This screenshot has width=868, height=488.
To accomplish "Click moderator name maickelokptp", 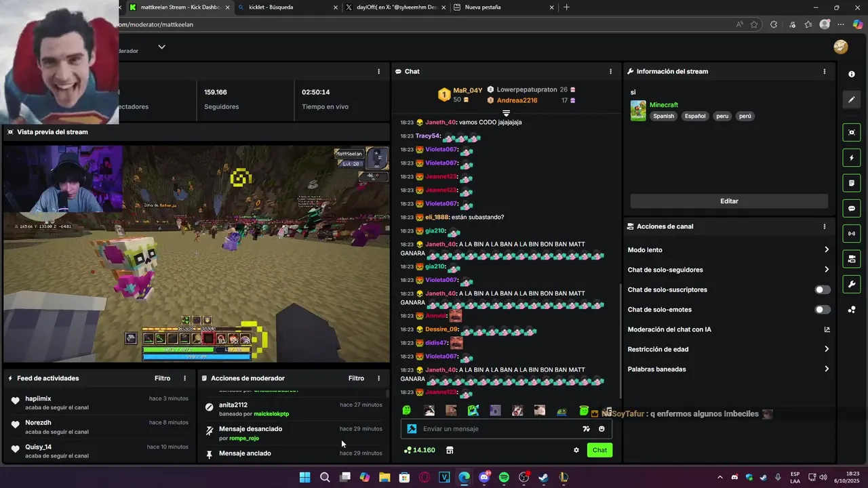I will (x=271, y=414).
